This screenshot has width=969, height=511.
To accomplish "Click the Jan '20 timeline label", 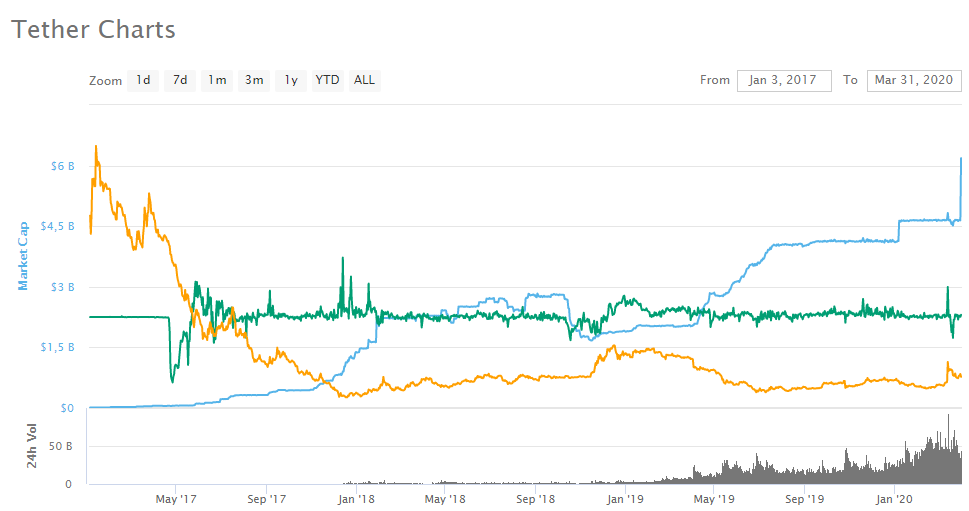I will (x=894, y=499).
